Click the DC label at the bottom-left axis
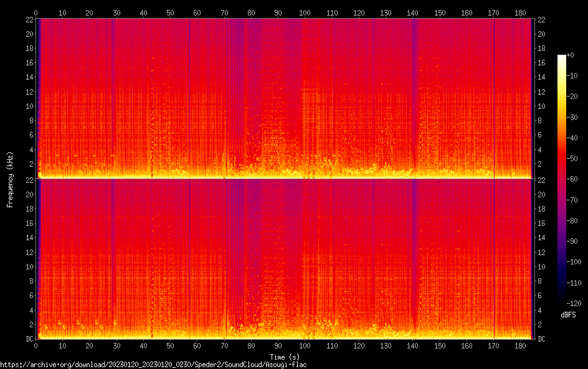This screenshot has width=588, height=369. [x=29, y=339]
